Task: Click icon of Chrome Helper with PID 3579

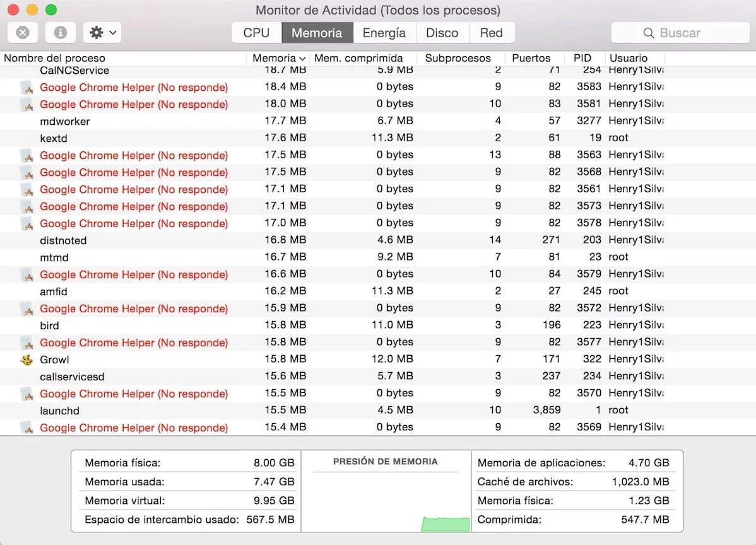Action: click(x=27, y=274)
